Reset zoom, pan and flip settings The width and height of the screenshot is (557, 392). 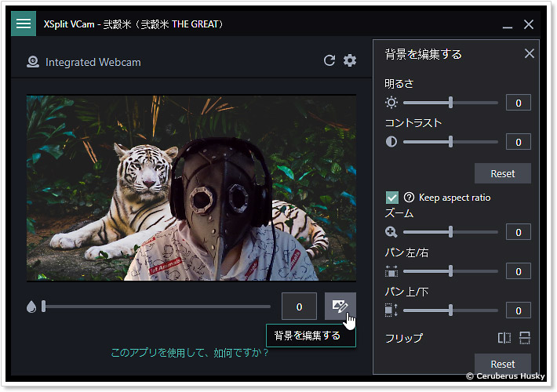(503, 364)
